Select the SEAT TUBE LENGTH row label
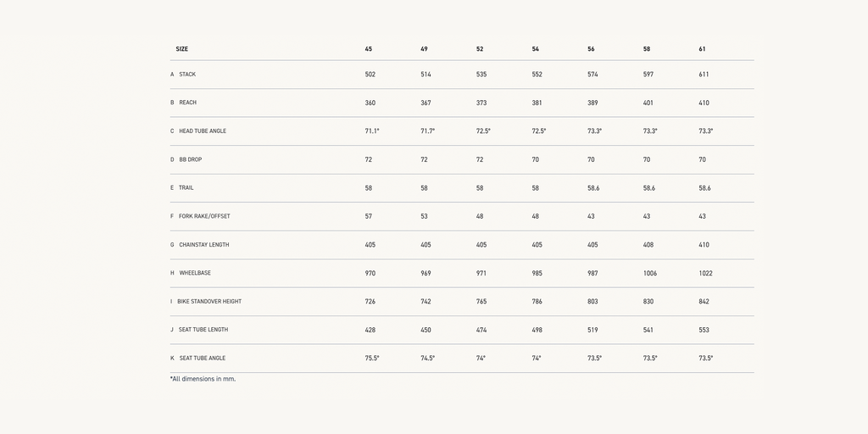Screen dimensions: 868x434 pos(203,330)
